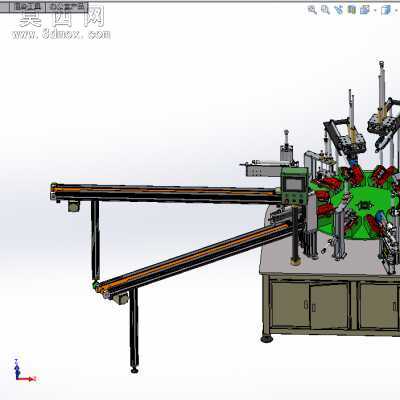This screenshot has height=400, width=400.
Task: Select the leftmost cabinet door of the machine base
Action: pyautogui.click(x=290, y=305)
